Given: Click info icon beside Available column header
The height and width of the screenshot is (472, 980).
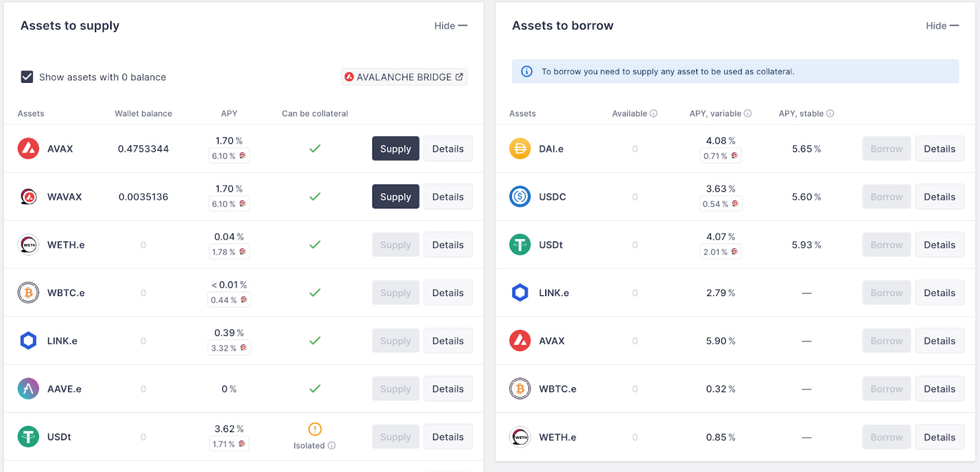Looking at the screenshot, I should click(654, 113).
